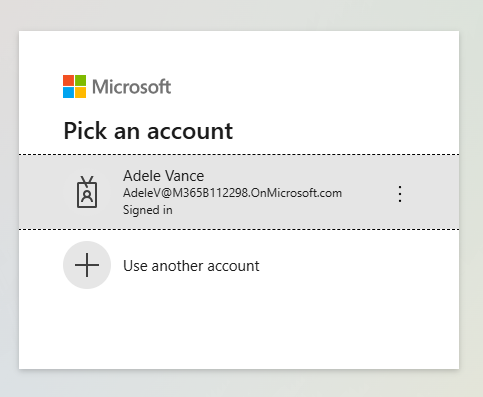
Task: Click the AdeleV@M365B112298.OnMicrosoft.com email
Action: coord(232,193)
